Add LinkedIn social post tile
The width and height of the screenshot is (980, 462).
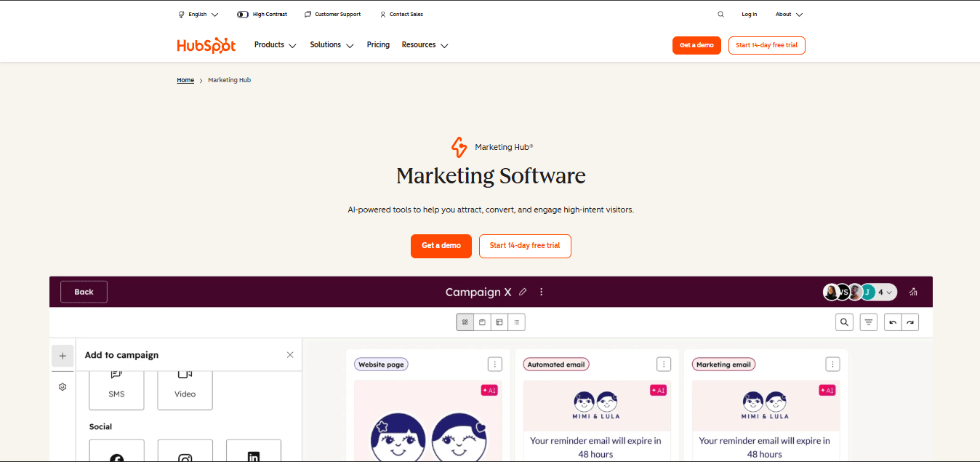254,450
